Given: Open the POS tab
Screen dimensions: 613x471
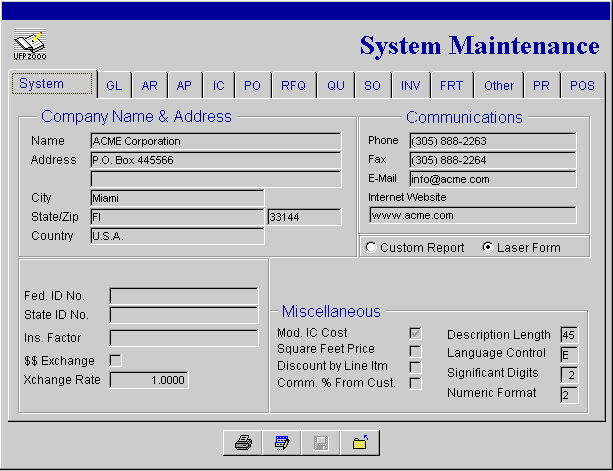Looking at the screenshot, I should coord(582,86).
